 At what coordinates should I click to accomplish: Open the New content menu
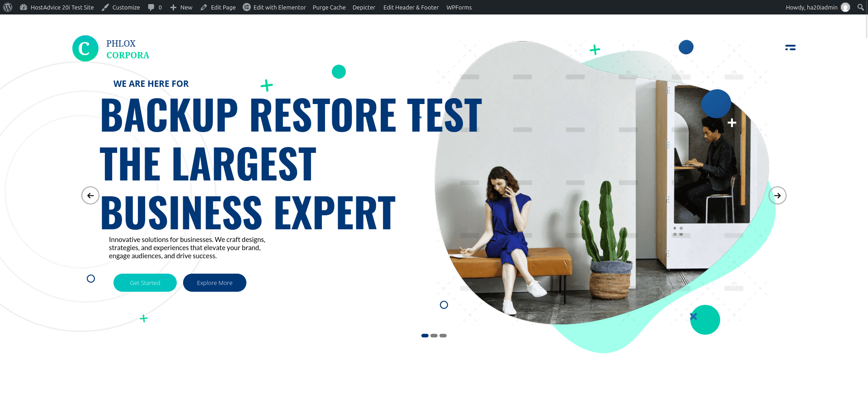coord(181,7)
